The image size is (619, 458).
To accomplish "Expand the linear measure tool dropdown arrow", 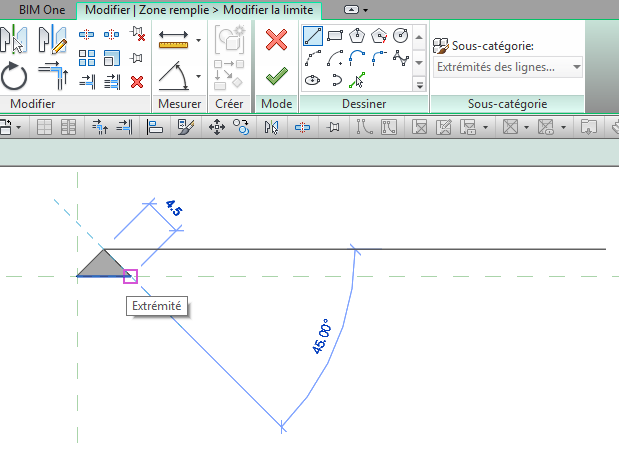I will pos(198,40).
